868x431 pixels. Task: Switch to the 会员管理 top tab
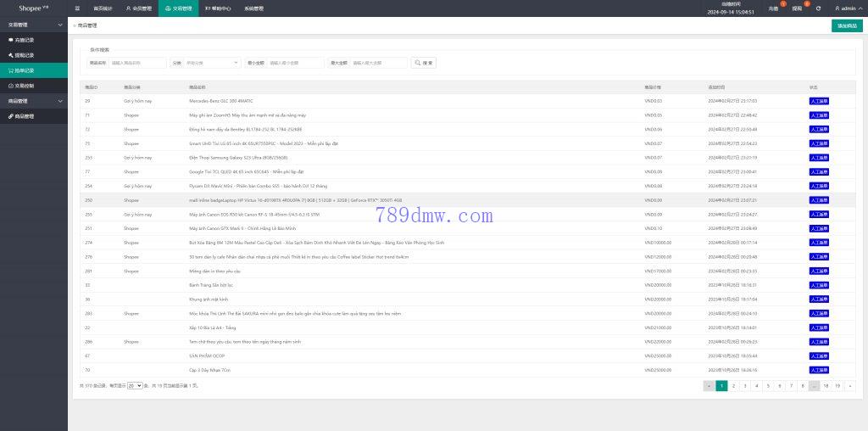[x=138, y=8]
